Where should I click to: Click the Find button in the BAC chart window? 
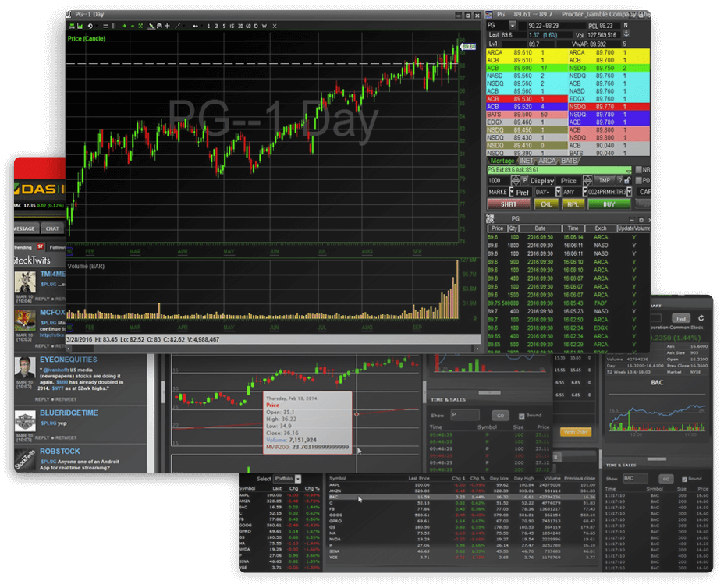pyautogui.click(x=680, y=318)
